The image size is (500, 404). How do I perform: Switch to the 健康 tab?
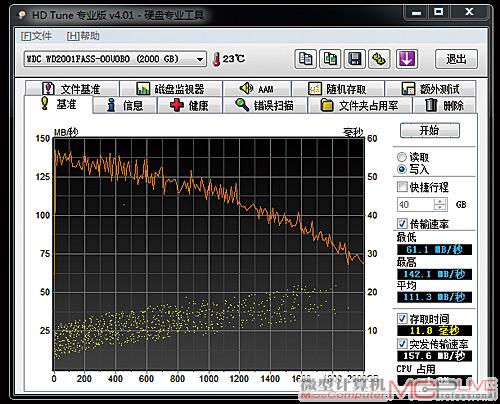[x=189, y=105]
